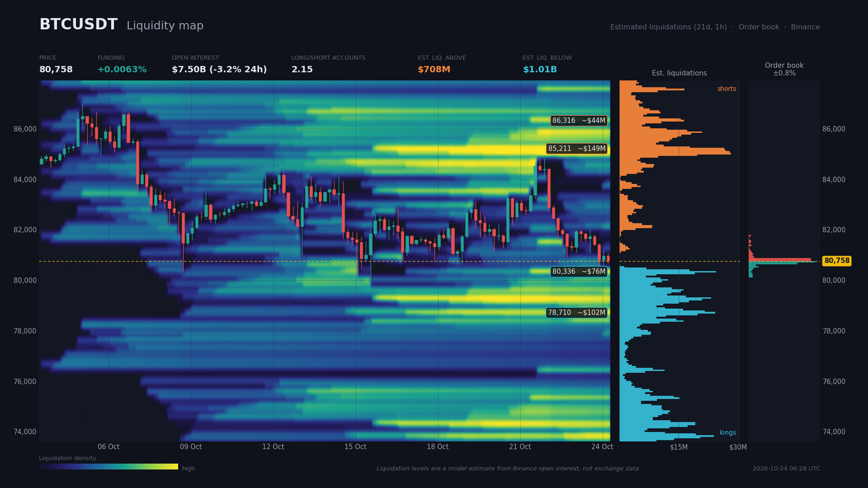Click the yellow 80,758 current price tag
Image resolution: width=868 pixels, height=488 pixels.
click(x=837, y=261)
